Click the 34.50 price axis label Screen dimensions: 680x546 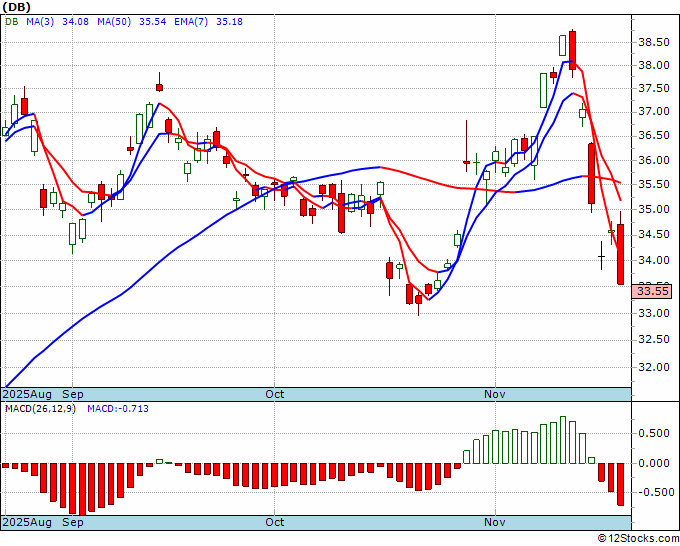[x=654, y=235]
